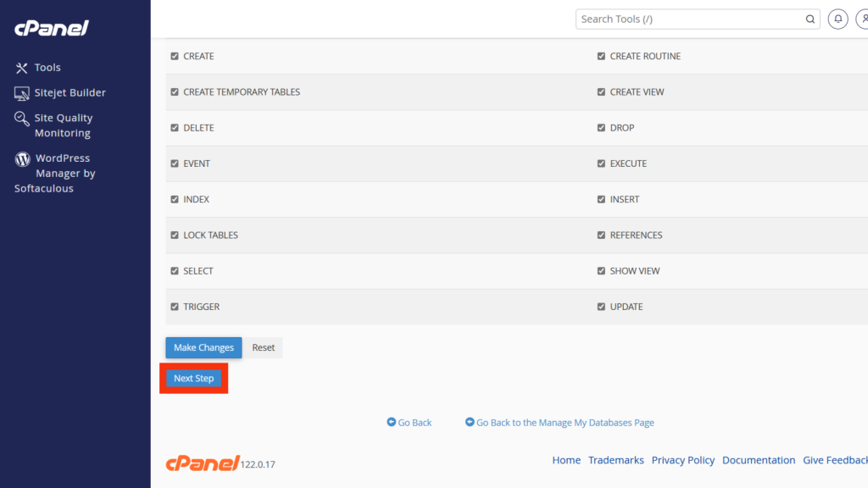
Task: Open the Documentation footer link
Action: [758, 460]
